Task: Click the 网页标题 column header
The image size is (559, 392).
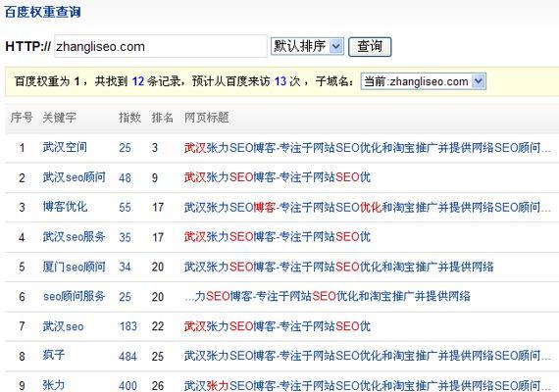Action: tap(206, 118)
